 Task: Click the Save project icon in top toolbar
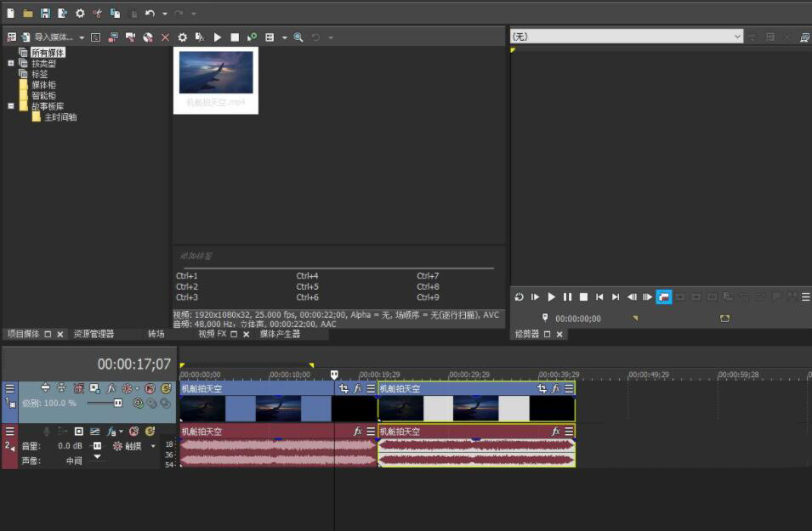point(45,14)
